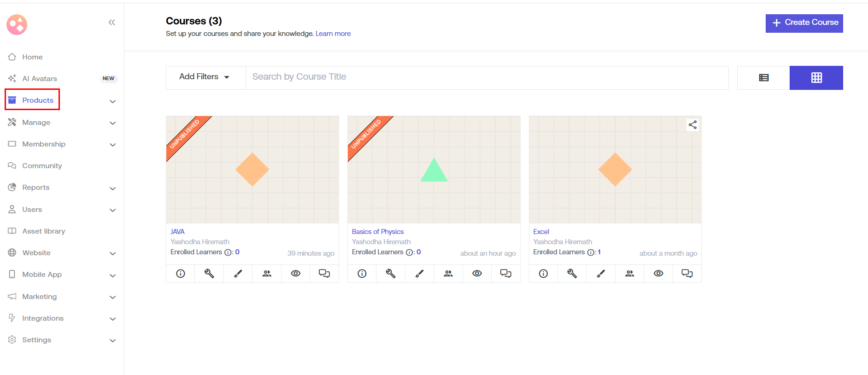The height and width of the screenshot is (375, 868).
Task: Open the discussion chat icon for Excel course
Action: tap(687, 274)
